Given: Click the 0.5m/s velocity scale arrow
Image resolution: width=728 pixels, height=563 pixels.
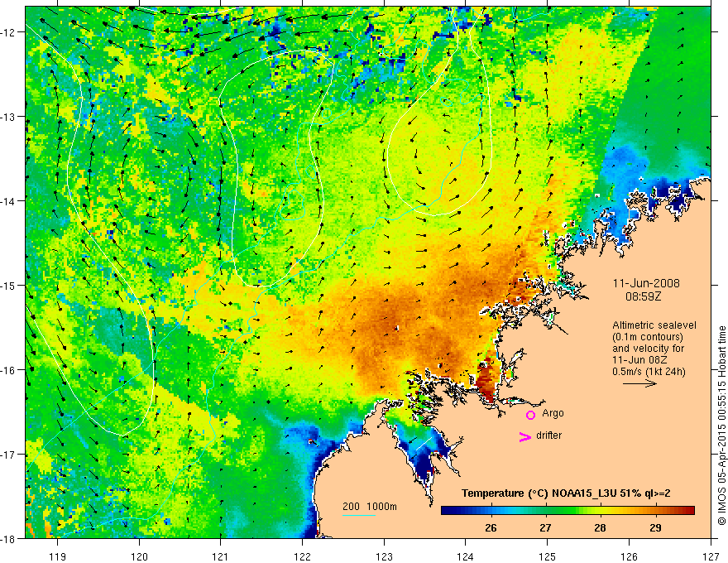Looking at the screenshot, I should (x=639, y=383).
